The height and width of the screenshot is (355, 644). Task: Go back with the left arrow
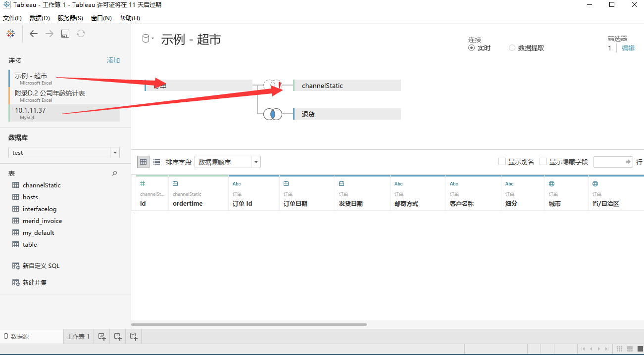tap(34, 34)
